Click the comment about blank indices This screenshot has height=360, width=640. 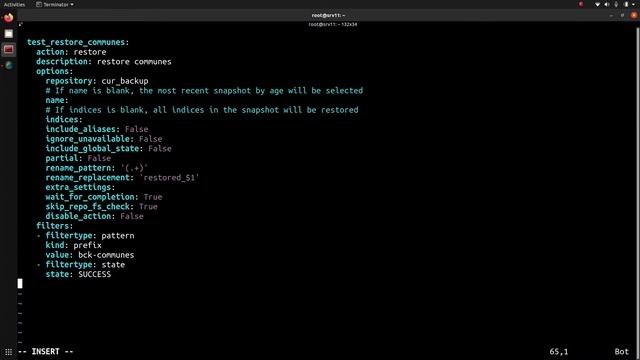point(202,110)
